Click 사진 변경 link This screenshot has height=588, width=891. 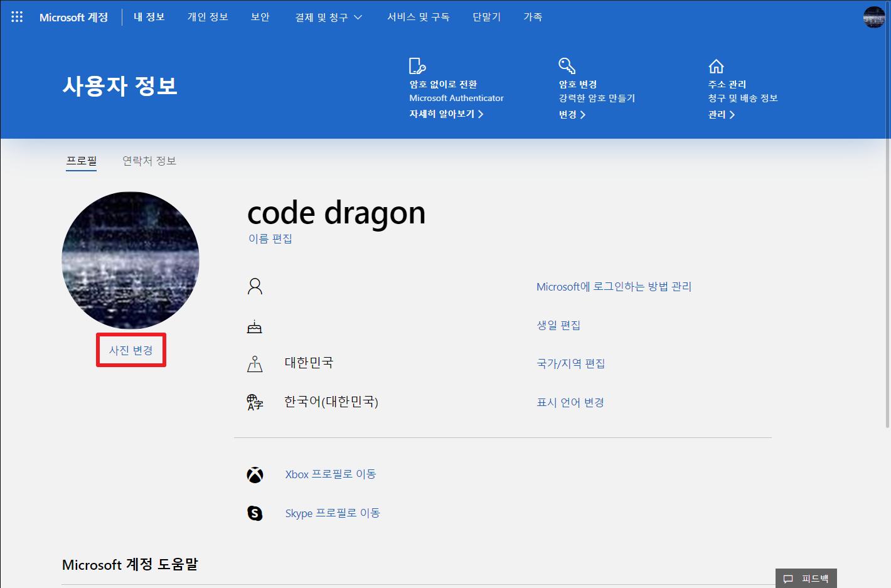click(x=131, y=350)
